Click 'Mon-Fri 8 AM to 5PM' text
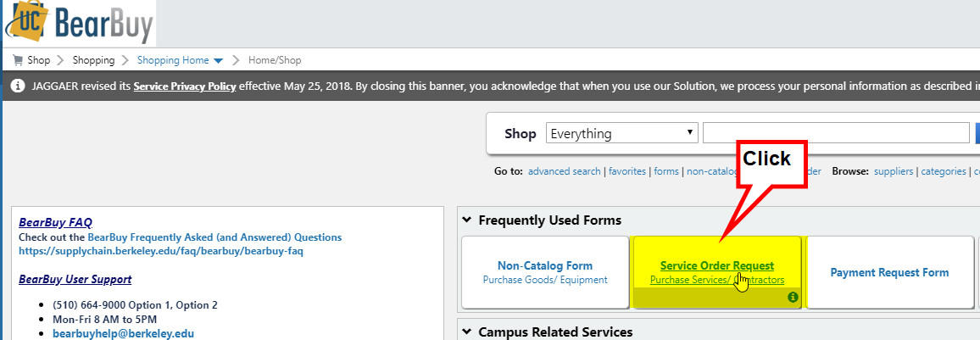980x340 pixels. point(104,320)
